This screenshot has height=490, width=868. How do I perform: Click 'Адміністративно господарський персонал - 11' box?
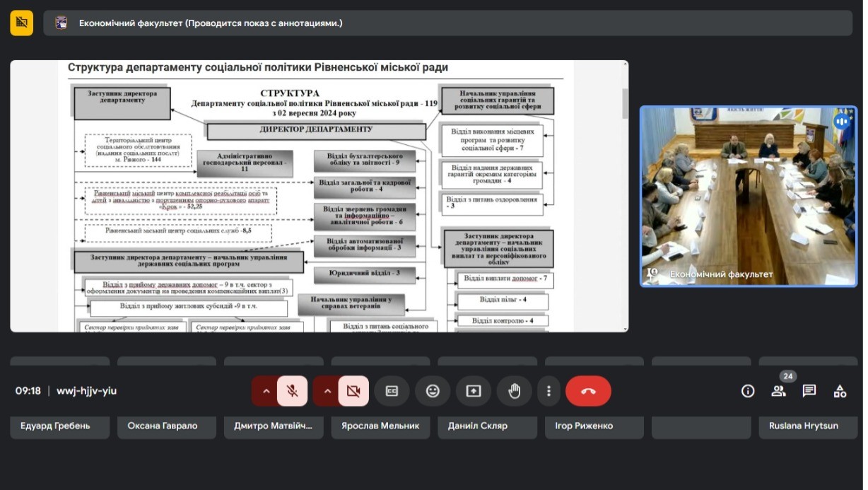[245, 162]
